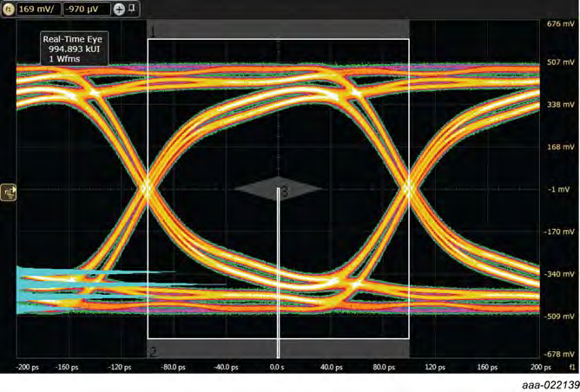The height and width of the screenshot is (392, 580).
Task: Click the pin icon in the top bar
Action: (132, 9)
